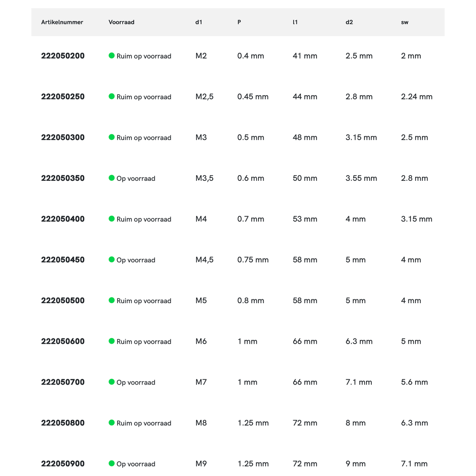Click the green stock indicator for 222050350
The width and height of the screenshot is (476, 476).
(x=112, y=178)
